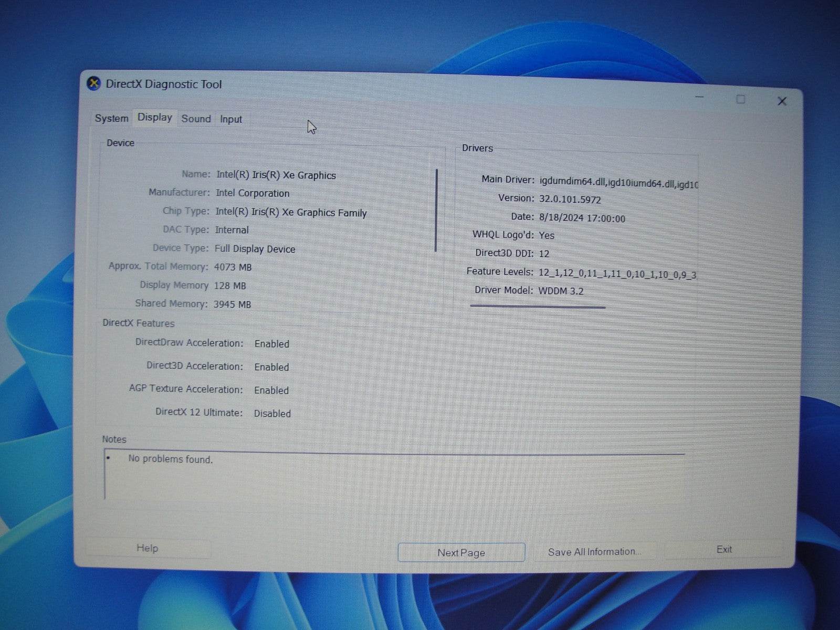Select the Display tab
Image resolution: width=840 pixels, height=630 pixels.
(x=154, y=118)
